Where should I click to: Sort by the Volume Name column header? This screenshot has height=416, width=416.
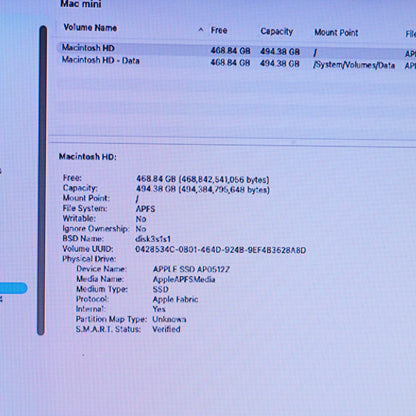pyautogui.click(x=90, y=28)
